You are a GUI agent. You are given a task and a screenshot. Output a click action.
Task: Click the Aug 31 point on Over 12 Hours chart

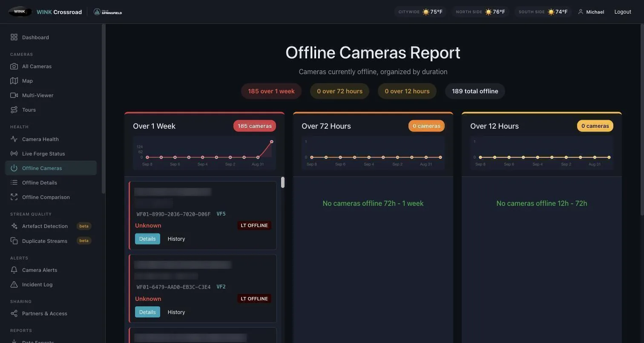595,158
